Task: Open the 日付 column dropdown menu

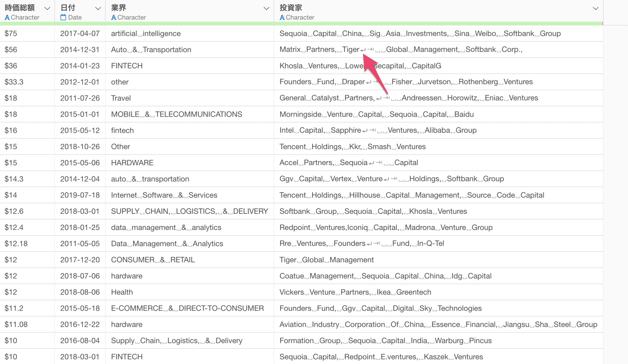Action: (98, 8)
